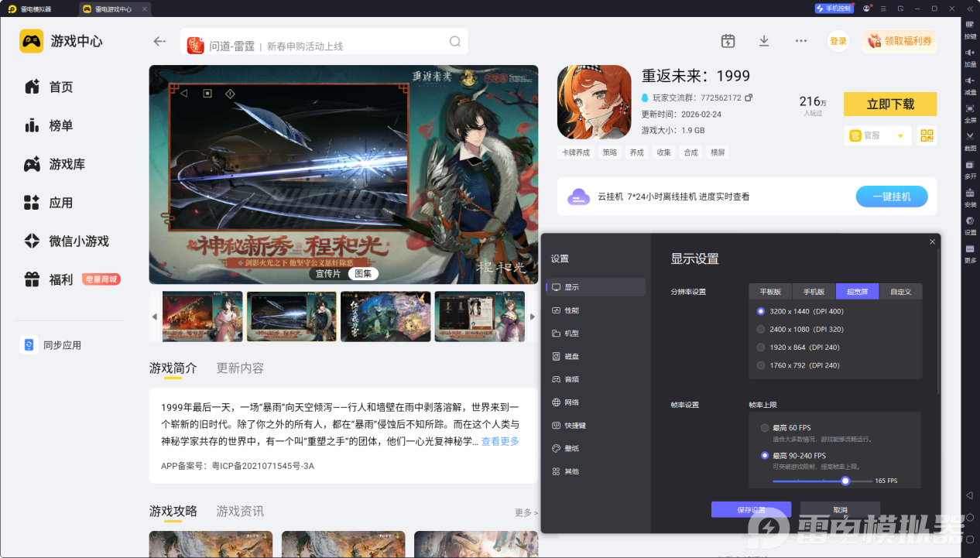
Task: Click the 截图 screenshot icon in right sidebar
Action: point(970,137)
